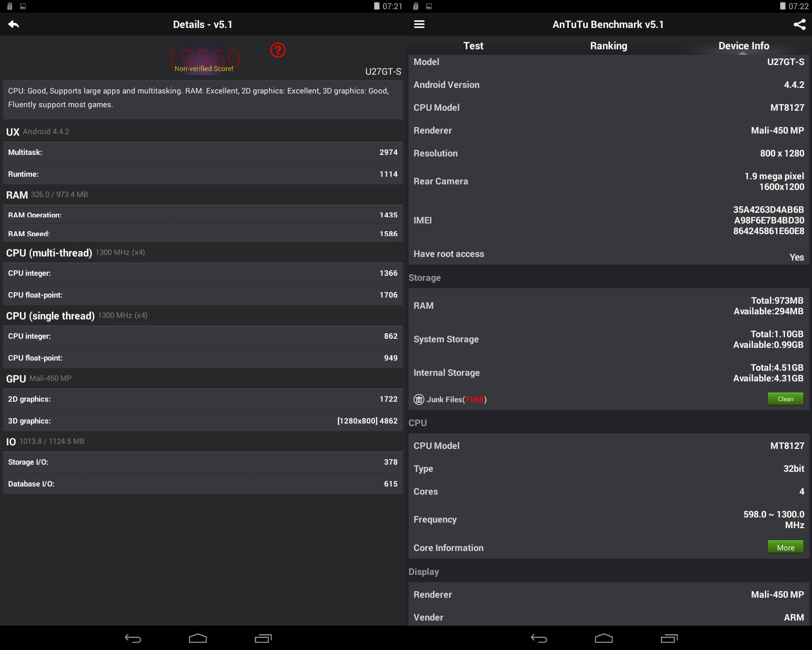Switch to the Test tab
Screen dimensions: 812x650
tap(473, 46)
